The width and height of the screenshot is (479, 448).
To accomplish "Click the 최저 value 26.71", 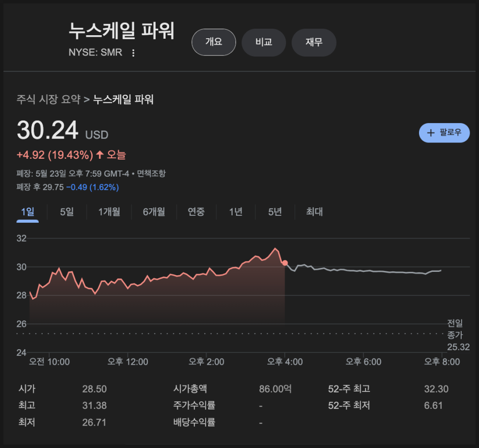I will 94,422.
